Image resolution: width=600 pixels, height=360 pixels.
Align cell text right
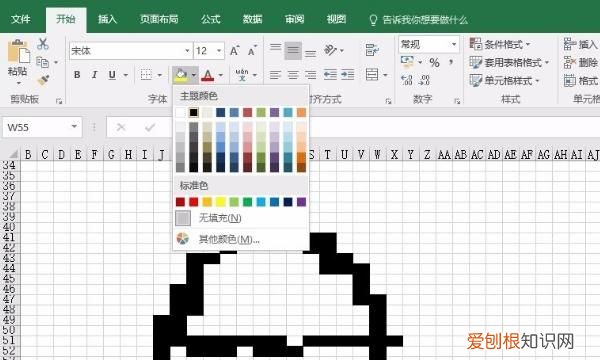pos(310,75)
